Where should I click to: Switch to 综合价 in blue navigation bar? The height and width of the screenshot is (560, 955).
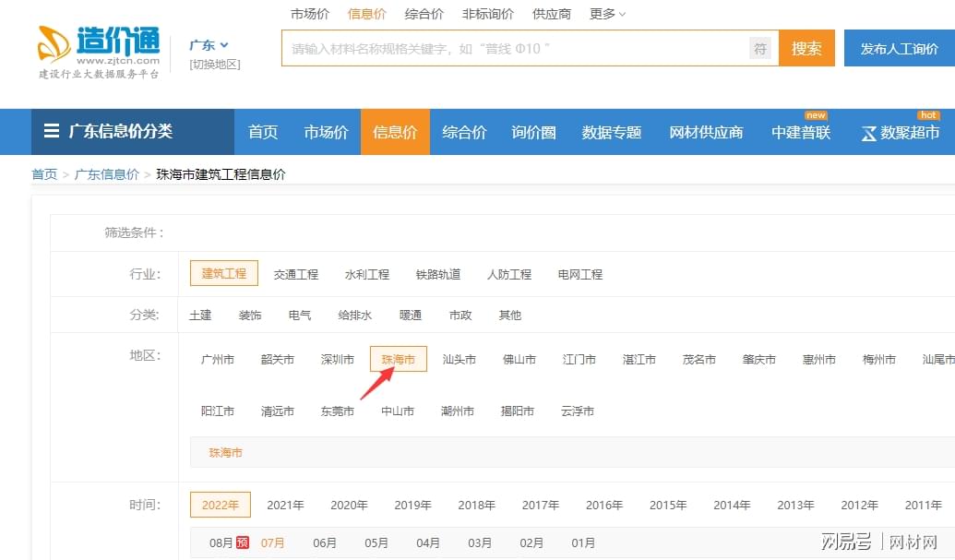[464, 132]
